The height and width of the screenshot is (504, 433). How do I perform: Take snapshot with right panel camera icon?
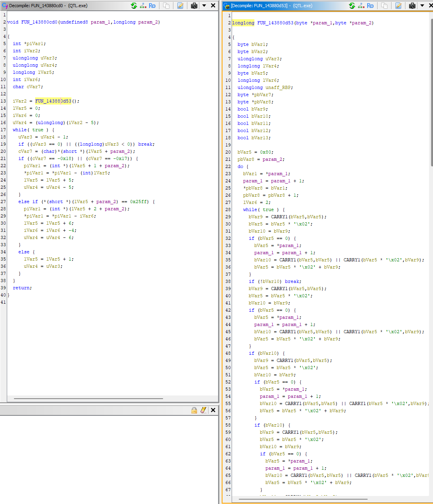click(x=412, y=6)
